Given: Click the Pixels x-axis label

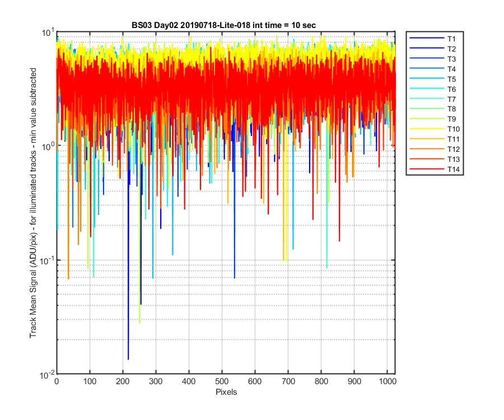Looking at the screenshot, I should pos(226,392).
